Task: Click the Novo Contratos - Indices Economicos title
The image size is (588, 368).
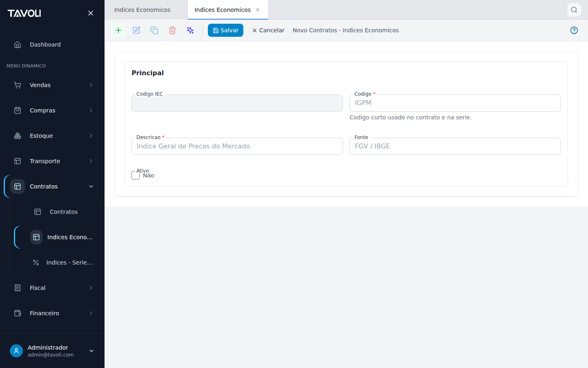Action: click(346, 30)
